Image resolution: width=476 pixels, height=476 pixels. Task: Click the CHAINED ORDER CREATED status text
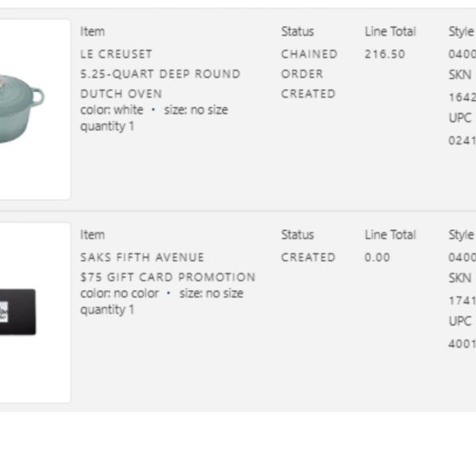tap(309, 74)
